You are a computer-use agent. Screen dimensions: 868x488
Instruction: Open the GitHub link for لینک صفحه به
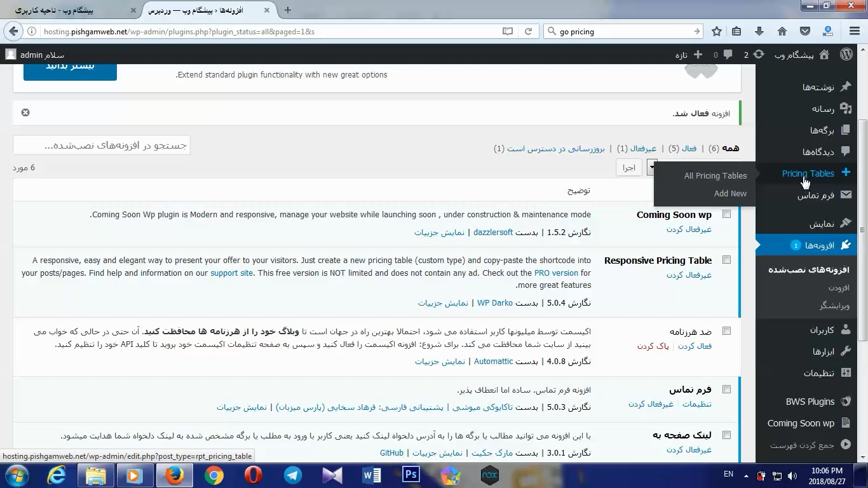(x=391, y=453)
